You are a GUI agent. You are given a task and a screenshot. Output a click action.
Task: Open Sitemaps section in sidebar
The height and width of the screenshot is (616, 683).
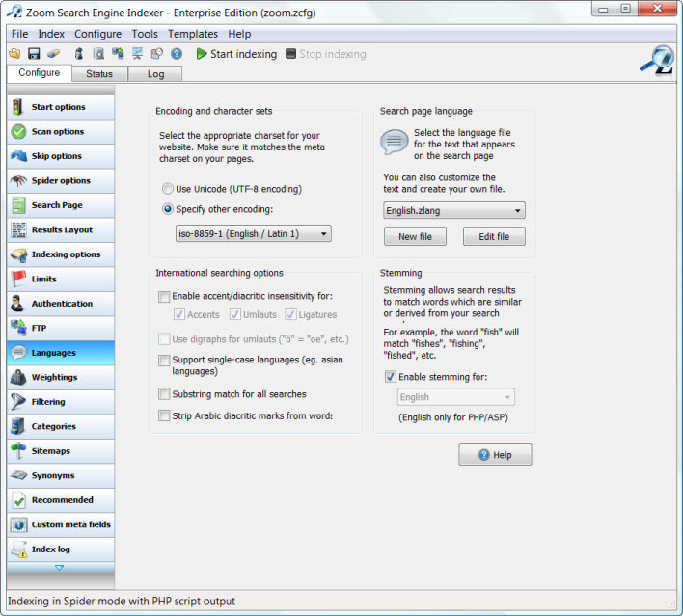click(x=61, y=451)
